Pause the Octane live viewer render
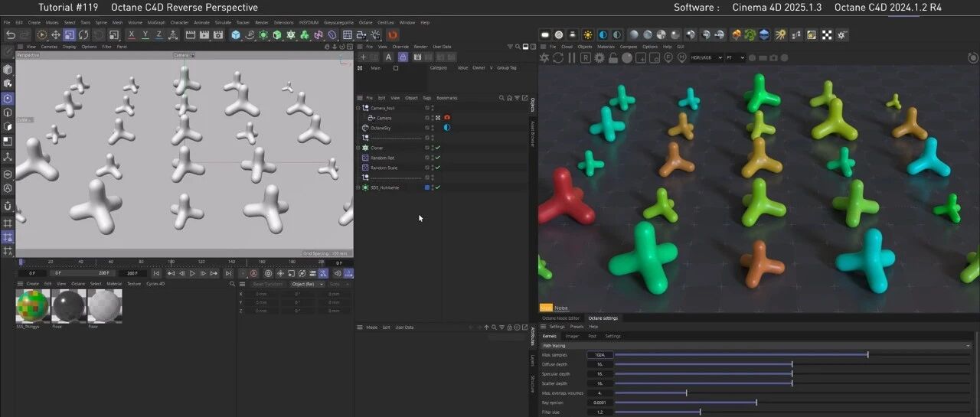This screenshot has width=980, height=417. (x=572, y=57)
